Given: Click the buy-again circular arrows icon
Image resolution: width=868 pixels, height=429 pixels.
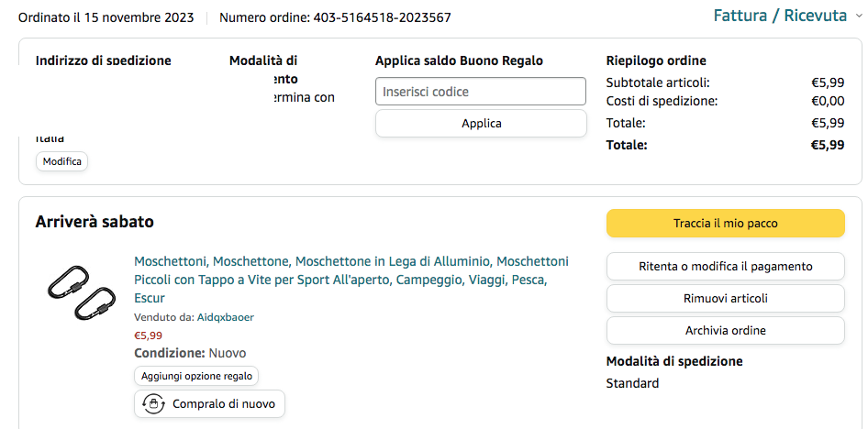Looking at the screenshot, I should tap(153, 403).
